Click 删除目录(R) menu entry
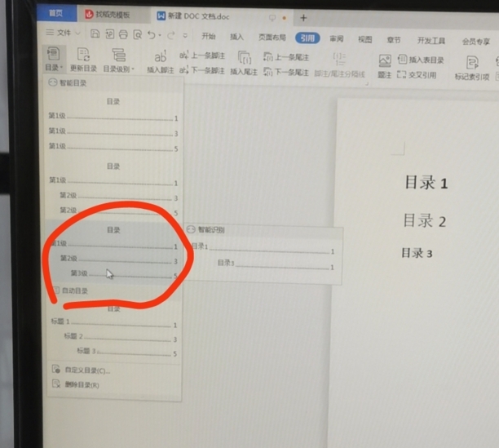Screen dimensions: 499x448 tap(77, 384)
